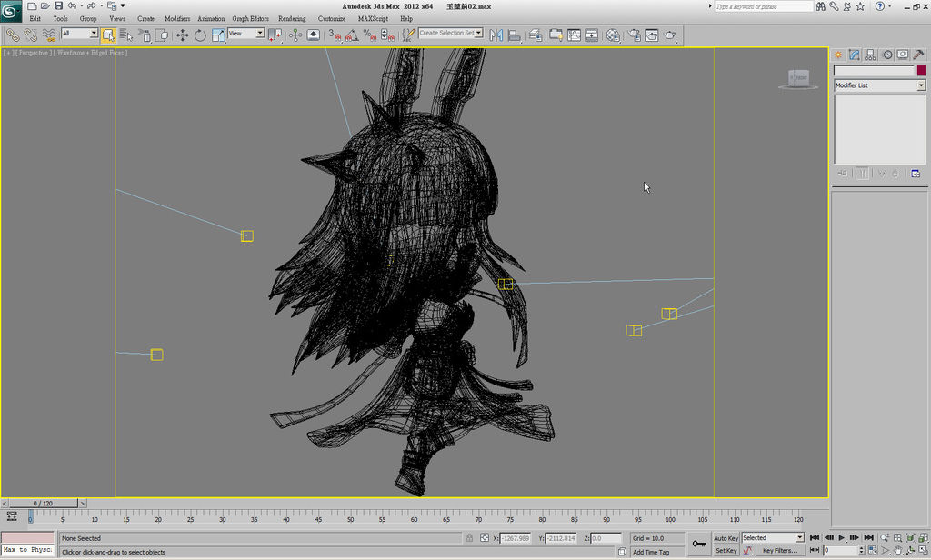The image size is (931, 560).
Task: Click the ViewCube in the viewport
Action: point(798,79)
